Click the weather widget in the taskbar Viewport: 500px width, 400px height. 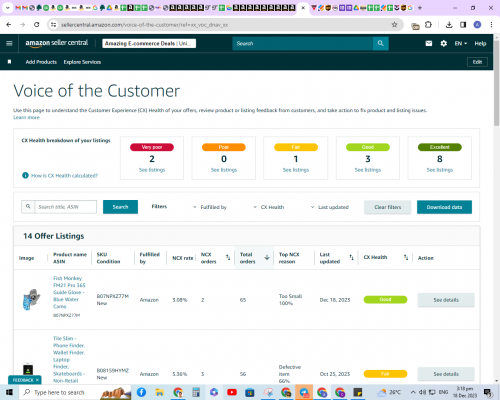click(x=389, y=392)
